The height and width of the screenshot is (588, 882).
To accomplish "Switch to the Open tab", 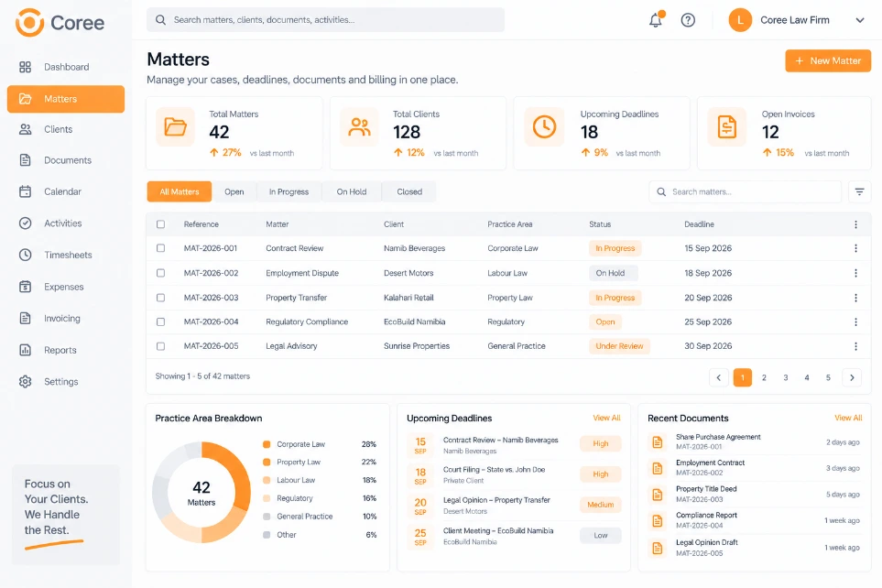I will 234,191.
